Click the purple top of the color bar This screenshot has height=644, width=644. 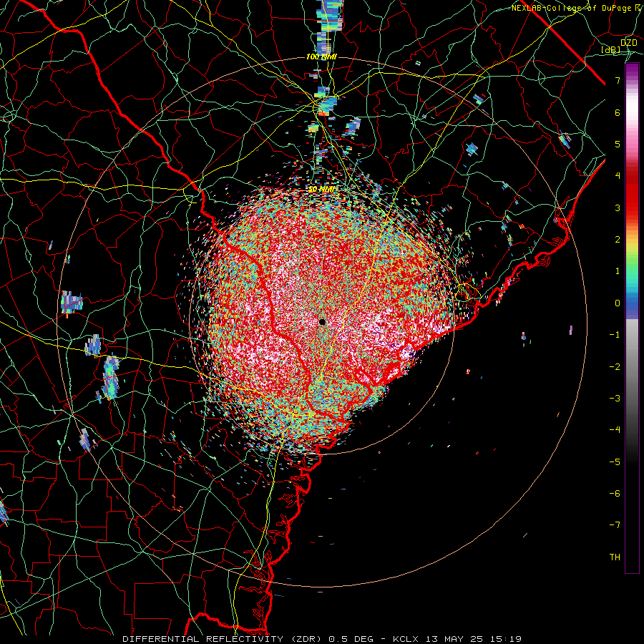coord(632,72)
